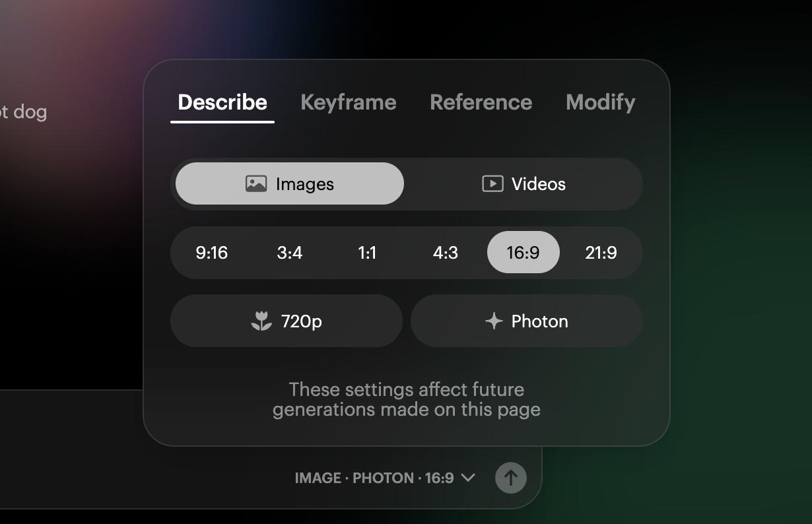Switch generation mode to Videos
812x524 pixels.
(524, 183)
